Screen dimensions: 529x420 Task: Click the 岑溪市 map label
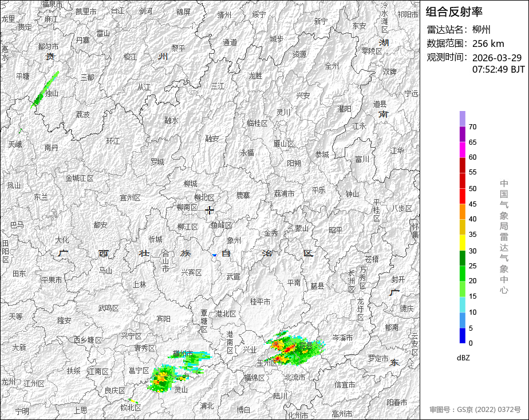[x=342, y=338]
